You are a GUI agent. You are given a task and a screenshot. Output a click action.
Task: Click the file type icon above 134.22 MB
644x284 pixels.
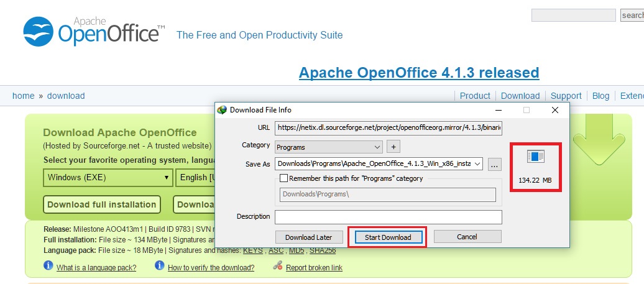click(x=535, y=157)
